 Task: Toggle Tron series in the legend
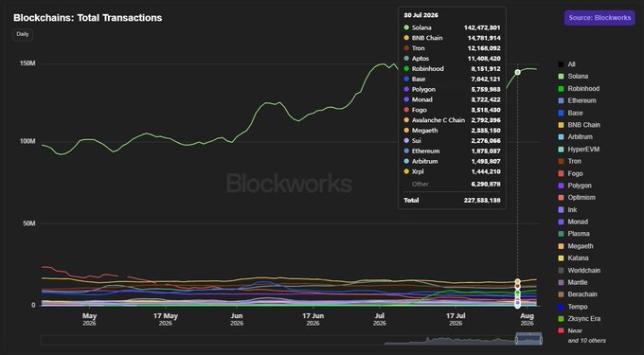pos(570,161)
